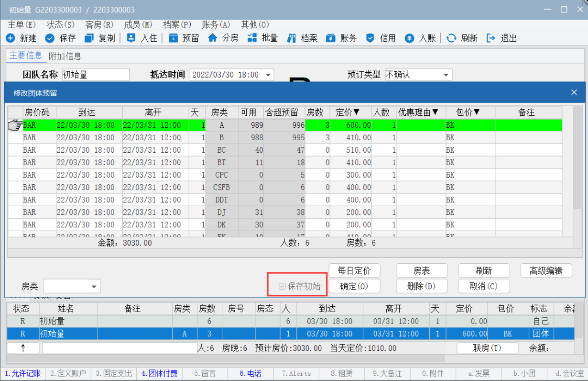Click the 定价▼ column header

pyautogui.click(x=348, y=112)
